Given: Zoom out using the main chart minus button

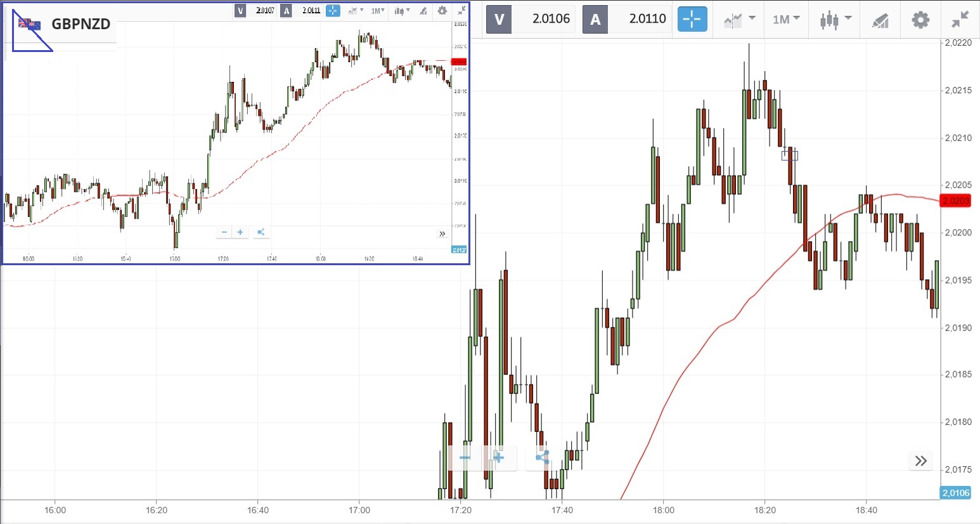Looking at the screenshot, I should (x=465, y=457).
